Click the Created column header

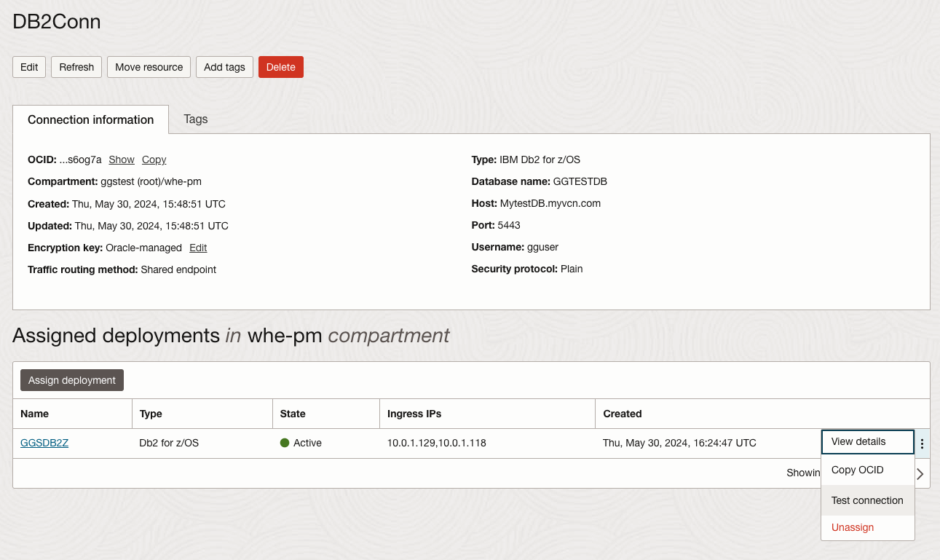[623, 414]
